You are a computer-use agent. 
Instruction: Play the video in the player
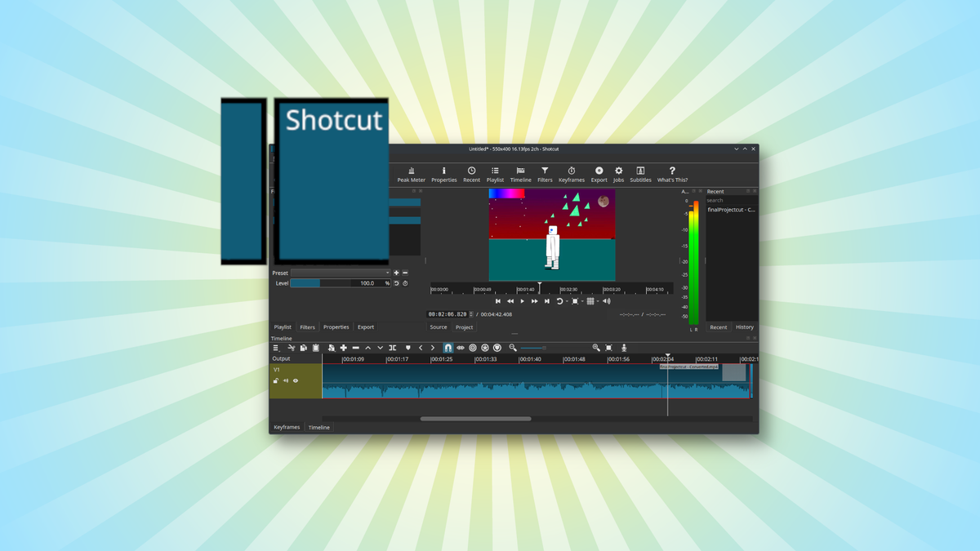tap(523, 301)
